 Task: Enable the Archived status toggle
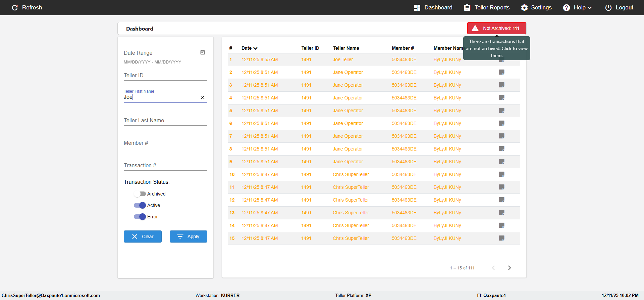coord(140,194)
